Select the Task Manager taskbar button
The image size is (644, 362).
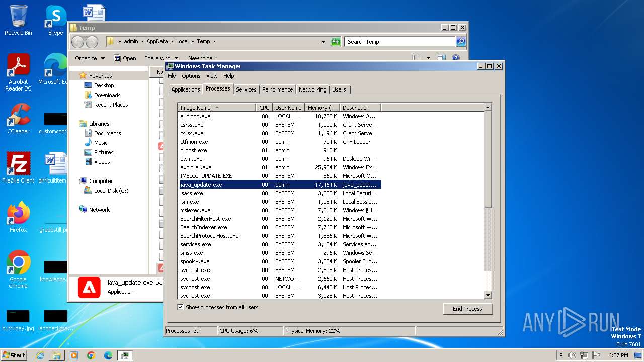pyautogui.click(x=125, y=355)
